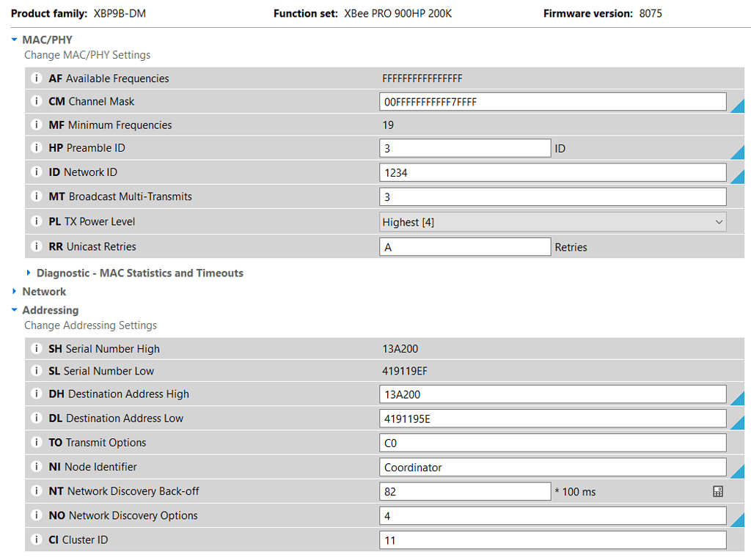The image size is (751, 560).
Task: Open the TX Power Level dropdown
Action: [718, 221]
